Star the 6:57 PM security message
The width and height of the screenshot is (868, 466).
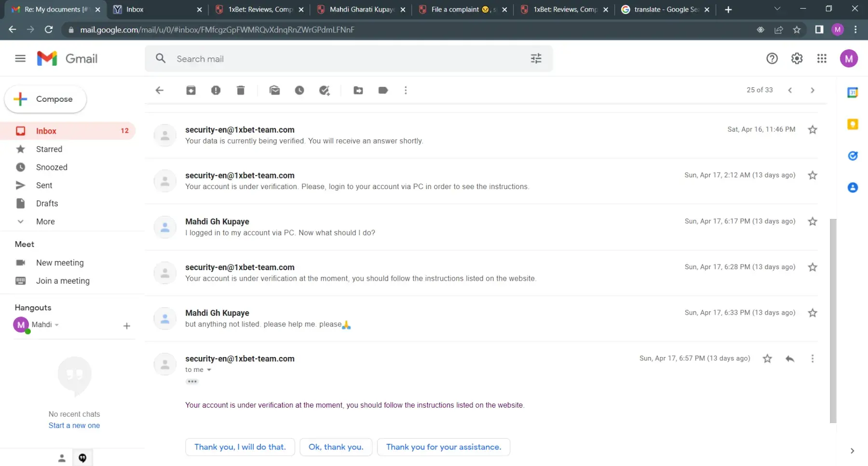(767, 358)
